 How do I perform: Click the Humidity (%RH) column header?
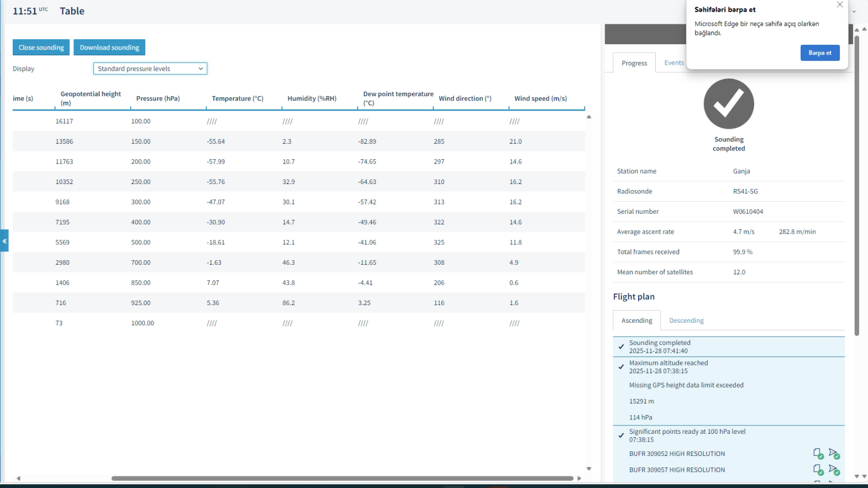[312, 98]
